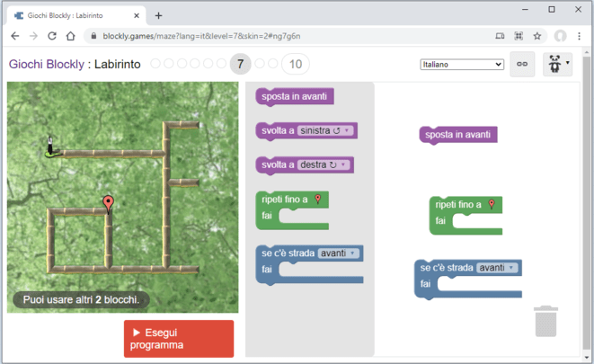This screenshot has width=594, height=364.
Task: Click the link icon button to save program
Action: [521, 65]
